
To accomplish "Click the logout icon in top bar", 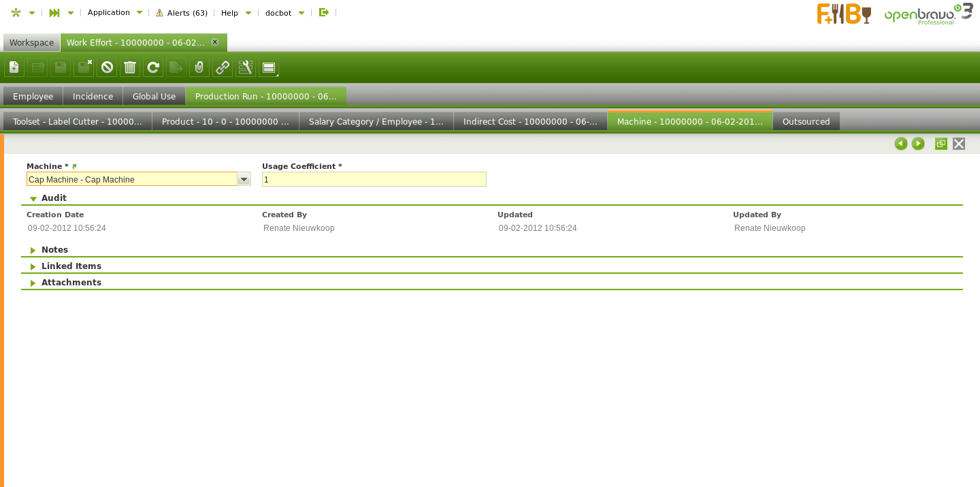I will [x=324, y=12].
